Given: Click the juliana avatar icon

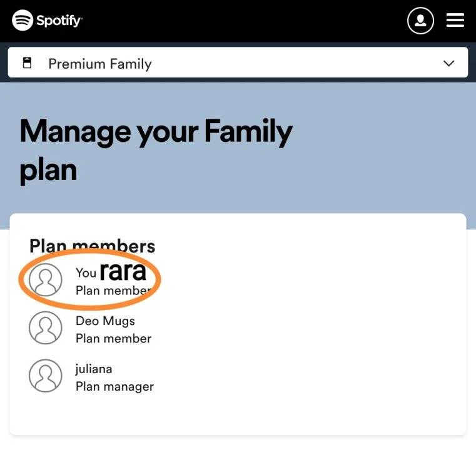Looking at the screenshot, I should pos(46,376).
